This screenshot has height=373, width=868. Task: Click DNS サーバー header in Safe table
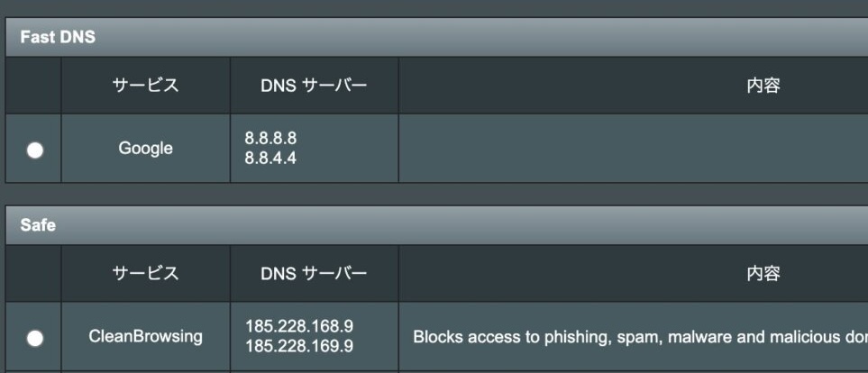(313, 273)
